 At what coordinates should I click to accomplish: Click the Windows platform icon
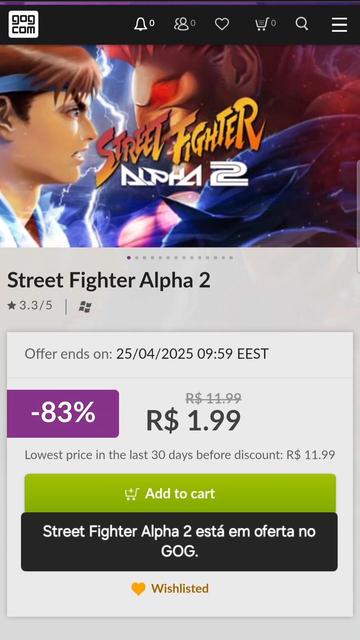(x=85, y=307)
